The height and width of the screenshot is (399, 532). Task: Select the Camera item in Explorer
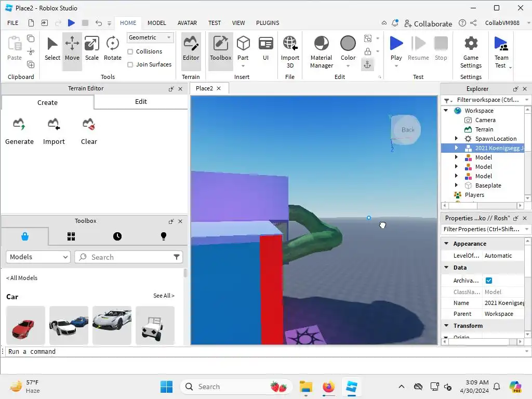pyautogui.click(x=485, y=120)
